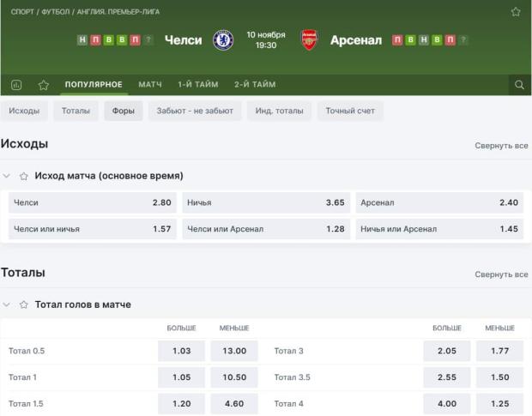Open the statistics chart icon

tap(16, 85)
